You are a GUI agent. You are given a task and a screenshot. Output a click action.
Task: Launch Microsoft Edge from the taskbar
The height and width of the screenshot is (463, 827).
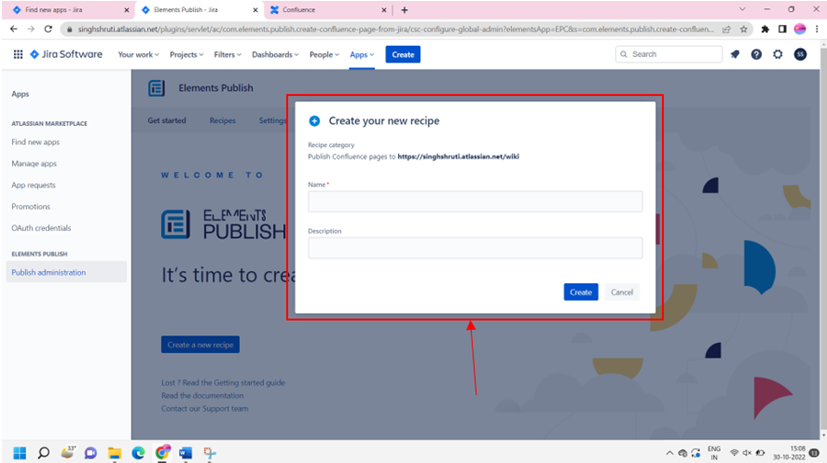[x=138, y=453]
